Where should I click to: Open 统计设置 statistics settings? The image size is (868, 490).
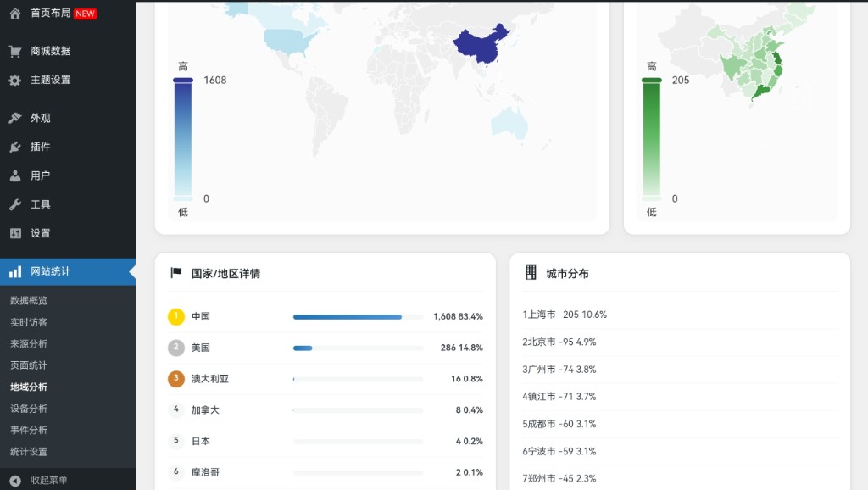(29, 452)
